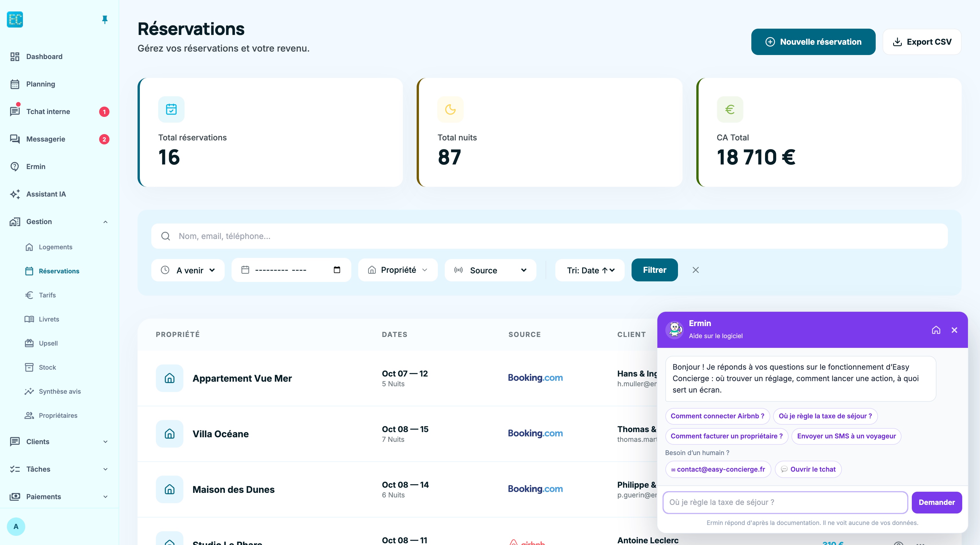Create a Nouvelle réservation
Viewport: 980px width, 545px height.
[813, 42]
